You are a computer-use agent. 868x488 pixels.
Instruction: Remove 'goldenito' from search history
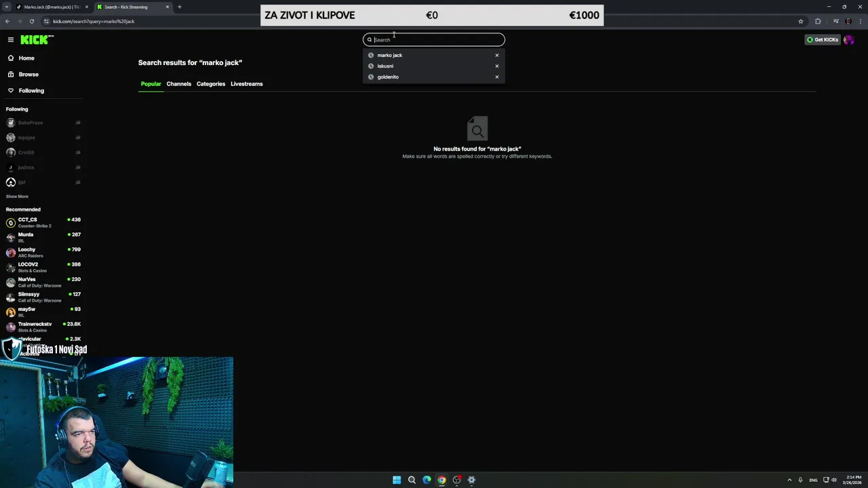click(497, 77)
